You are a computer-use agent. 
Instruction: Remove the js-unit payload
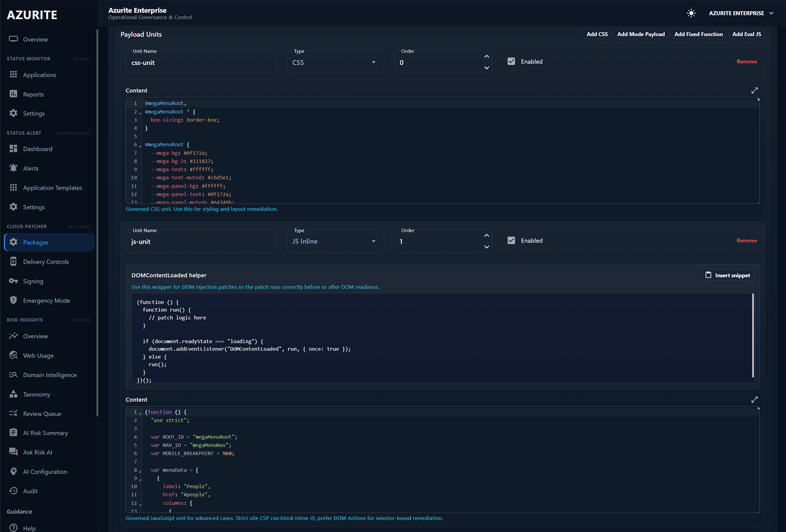pyautogui.click(x=746, y=241)
